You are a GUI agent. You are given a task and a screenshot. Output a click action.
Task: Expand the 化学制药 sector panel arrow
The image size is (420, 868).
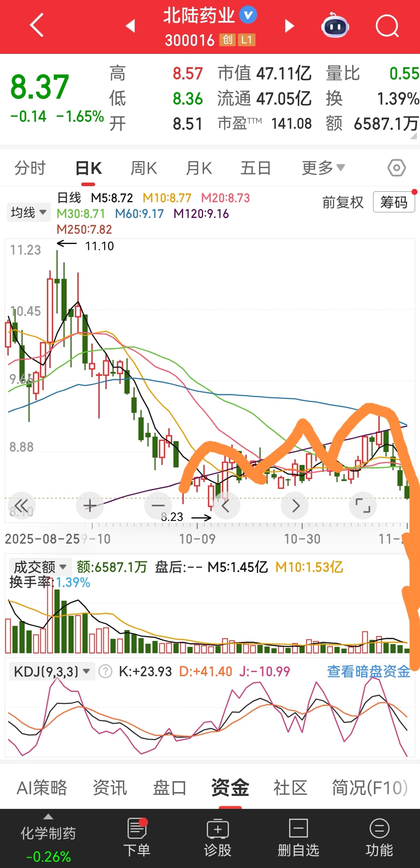[48, 817]
